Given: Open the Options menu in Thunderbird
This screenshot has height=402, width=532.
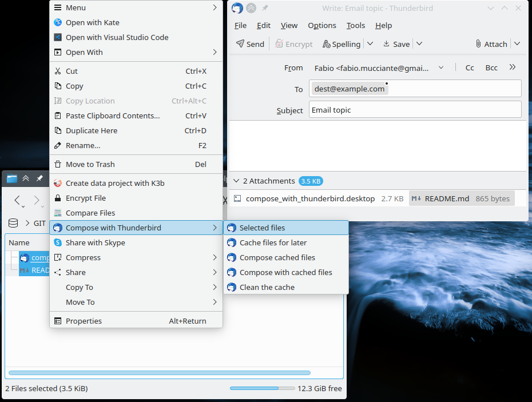Looking at the screenshot, I should click(x=322, y=25).
